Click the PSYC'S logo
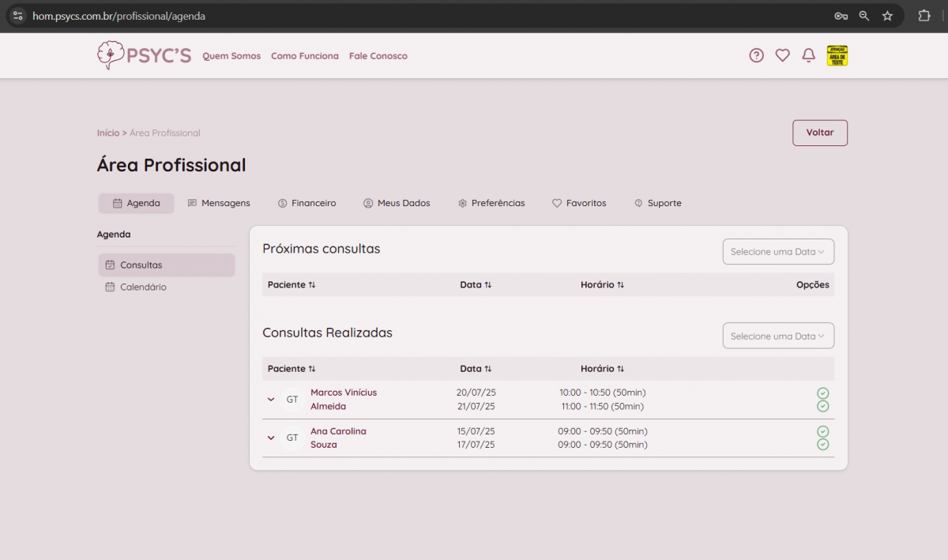948x560 pixels. 144,55
